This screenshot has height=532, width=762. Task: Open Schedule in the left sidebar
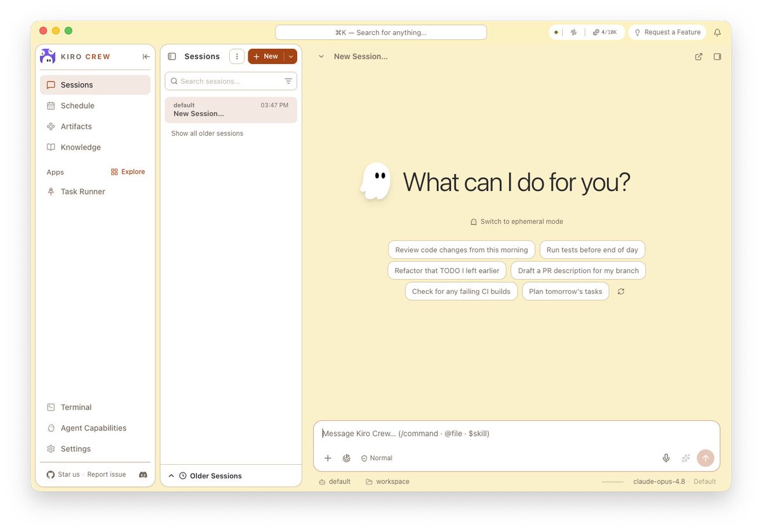point(95,106)
